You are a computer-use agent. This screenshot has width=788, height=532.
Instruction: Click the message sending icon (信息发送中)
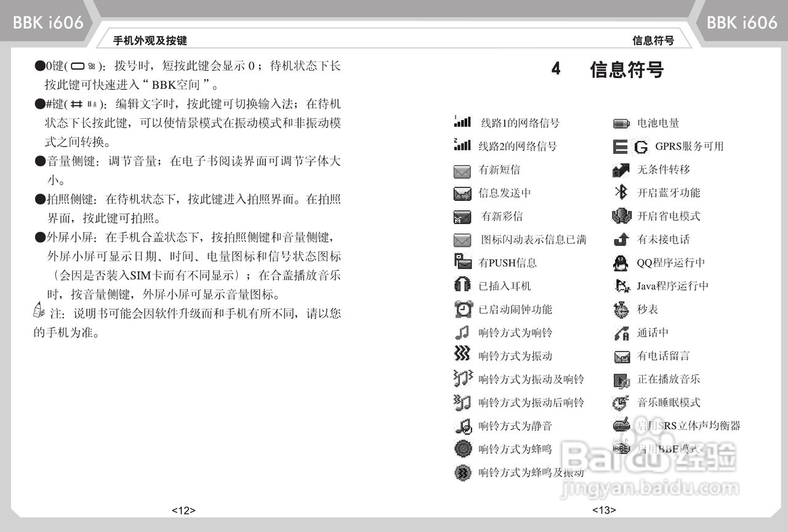(x=462, y=194)
